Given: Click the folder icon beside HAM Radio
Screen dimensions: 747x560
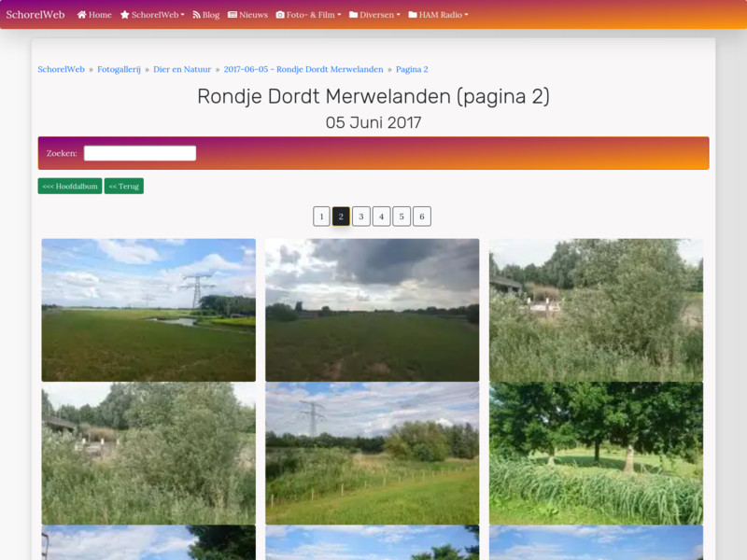Looking at the screenshot, I should 413,15.
